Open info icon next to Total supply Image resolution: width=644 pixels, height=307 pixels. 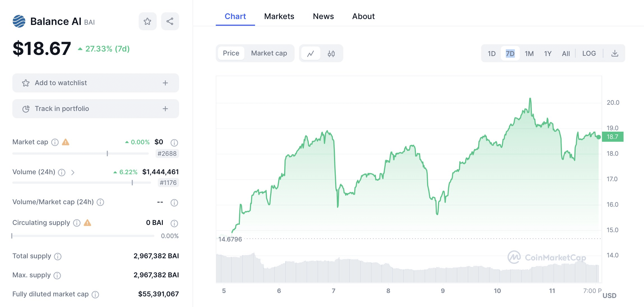(x=58, y=256)
